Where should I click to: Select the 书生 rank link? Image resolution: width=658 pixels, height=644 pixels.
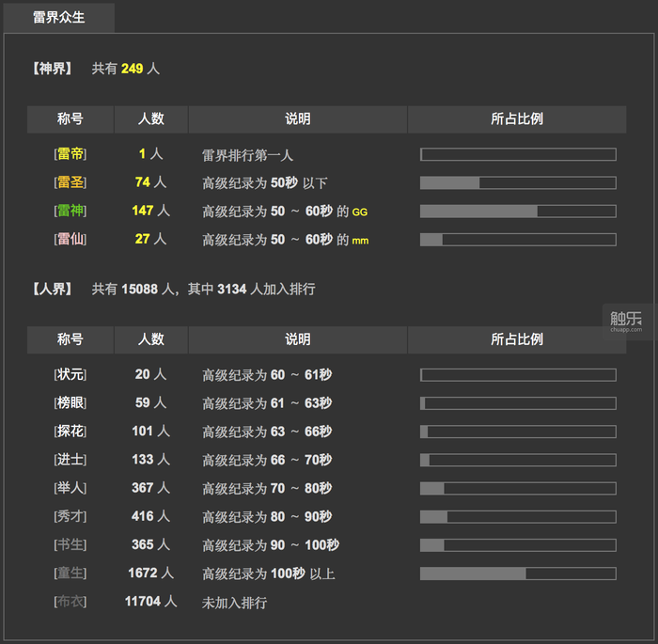[x=70, y=545]
